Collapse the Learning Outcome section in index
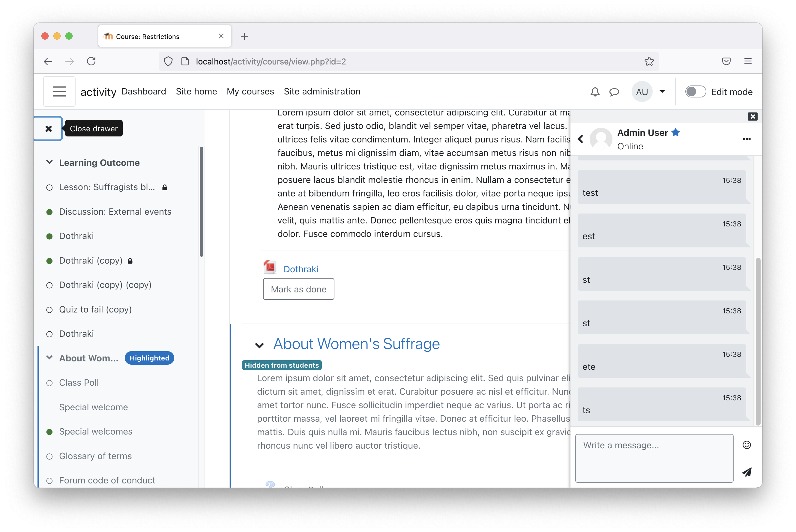Screen dimensions: 796x532 tap(49, 162)
